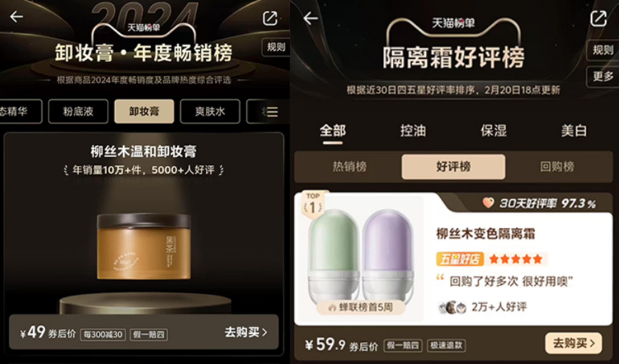Select the 粉底液 category tab
The height and width of the screenshot is (364, 619).
pos(78,111)
